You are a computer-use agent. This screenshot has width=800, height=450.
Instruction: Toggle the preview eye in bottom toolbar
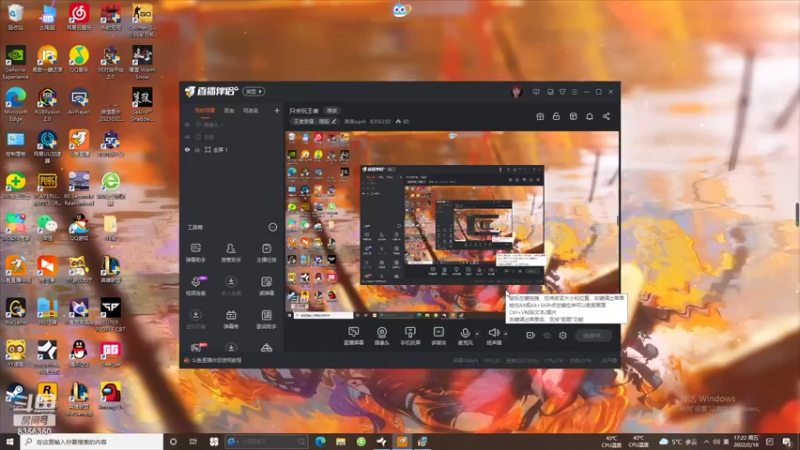pos(547,335)
